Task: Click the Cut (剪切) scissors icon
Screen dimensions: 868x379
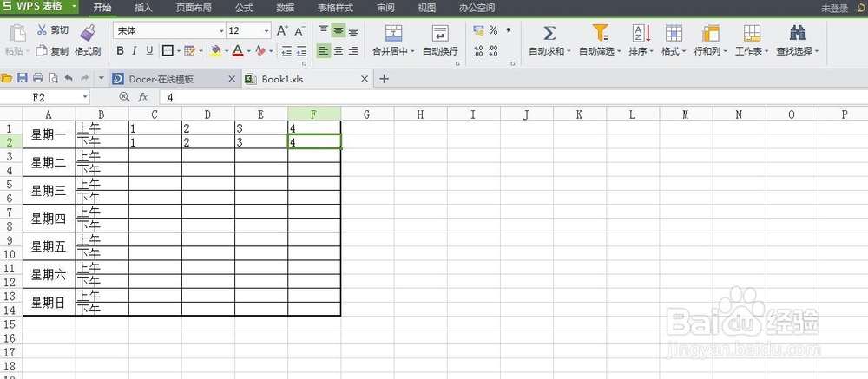Action: (42, 29)
